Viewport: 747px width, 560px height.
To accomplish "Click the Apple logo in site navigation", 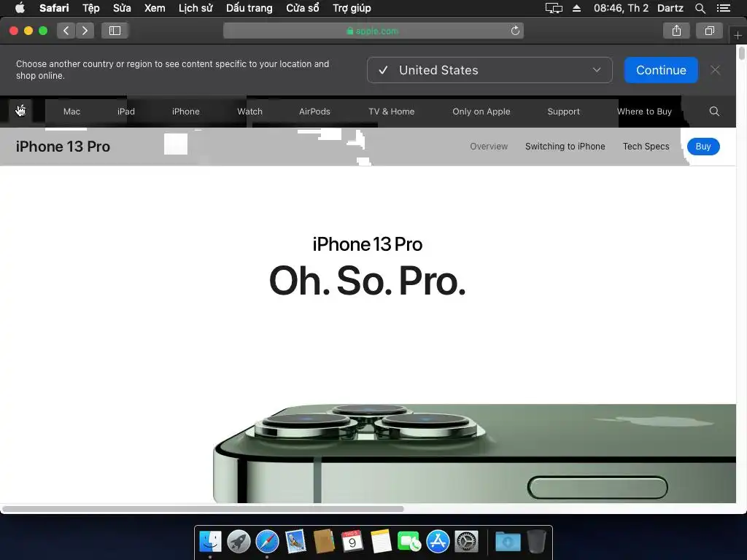I will click(x=20, y=111).
